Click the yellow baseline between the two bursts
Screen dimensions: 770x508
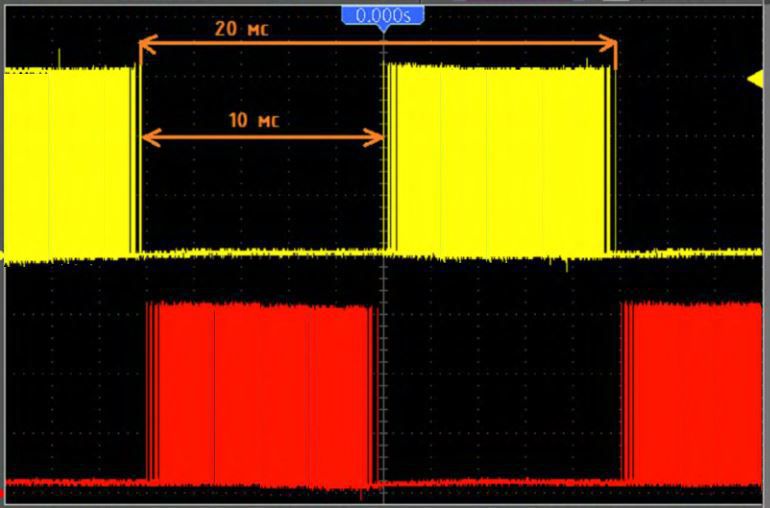click(x=260, y=254)
